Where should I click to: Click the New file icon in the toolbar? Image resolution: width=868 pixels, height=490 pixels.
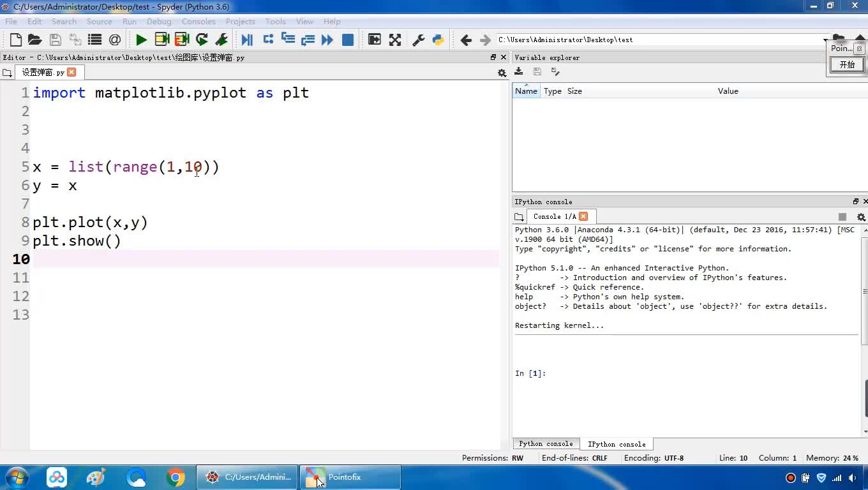16,40
